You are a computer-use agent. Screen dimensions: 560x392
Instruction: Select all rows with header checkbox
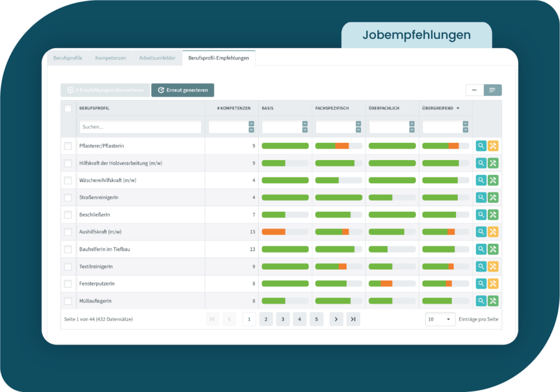click(68, 108)
